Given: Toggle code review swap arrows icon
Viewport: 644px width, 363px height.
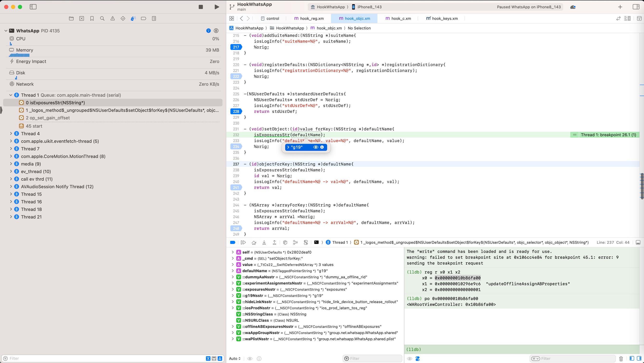Looking at the screenshot, I should pos(618,18).
